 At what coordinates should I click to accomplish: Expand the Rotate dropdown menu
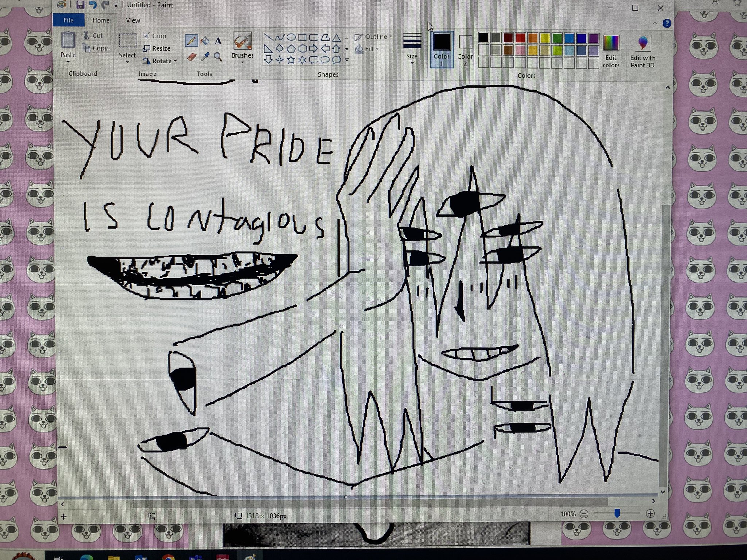point(160,61)
